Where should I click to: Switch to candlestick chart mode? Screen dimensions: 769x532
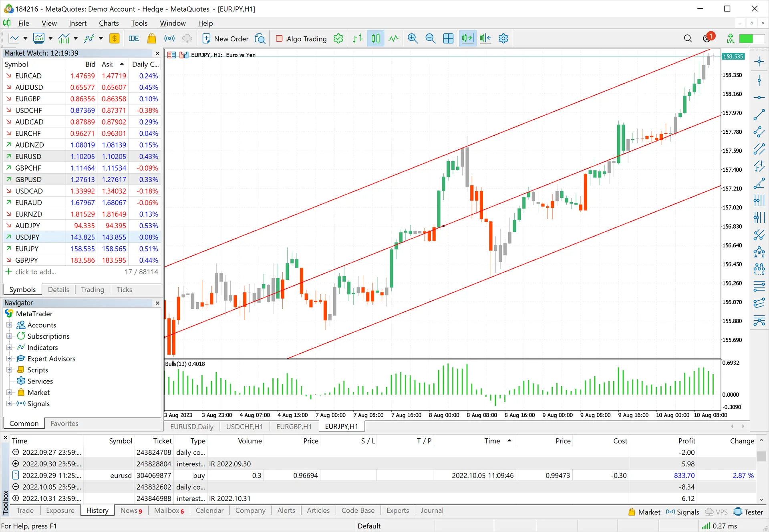(375, 38)
